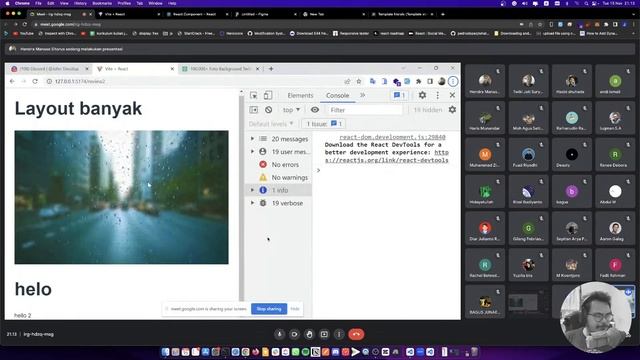Raise hand in the Meet controls

[x=309, y=334]
